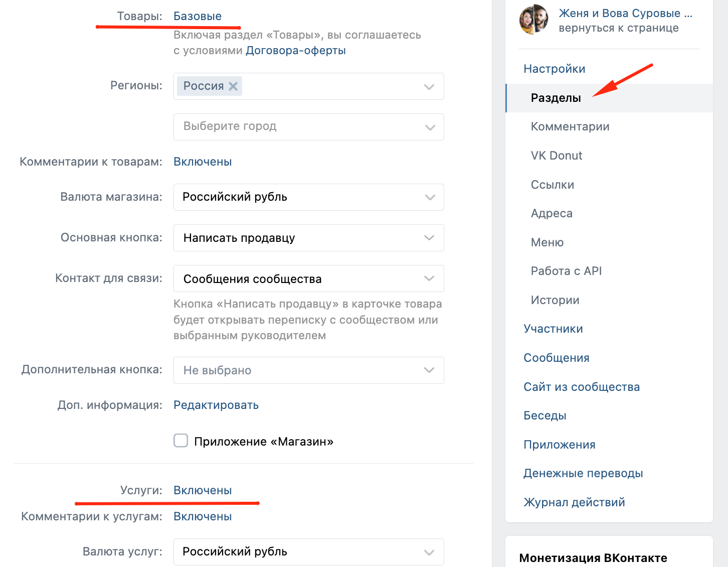Enable the Приложение «Магазин» checkbox
This screenshot has width=728, height=567.
click(180, 441)
